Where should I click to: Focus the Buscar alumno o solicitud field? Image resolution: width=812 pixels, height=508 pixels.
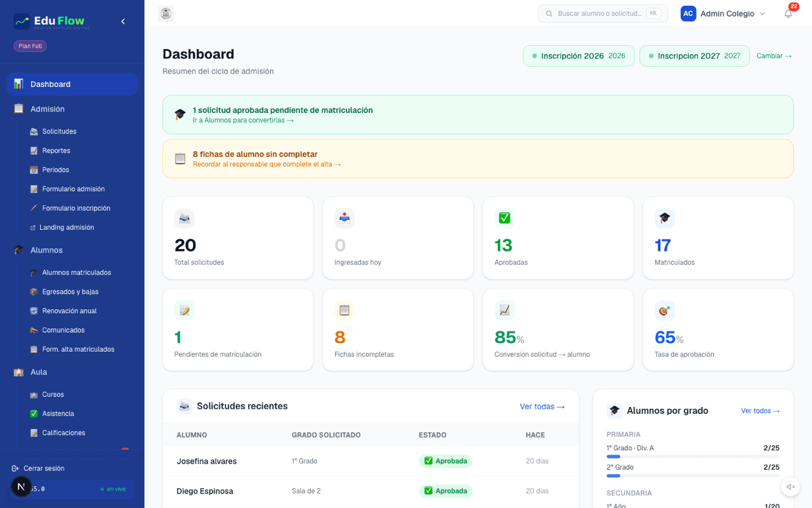(x=603, y=13)
